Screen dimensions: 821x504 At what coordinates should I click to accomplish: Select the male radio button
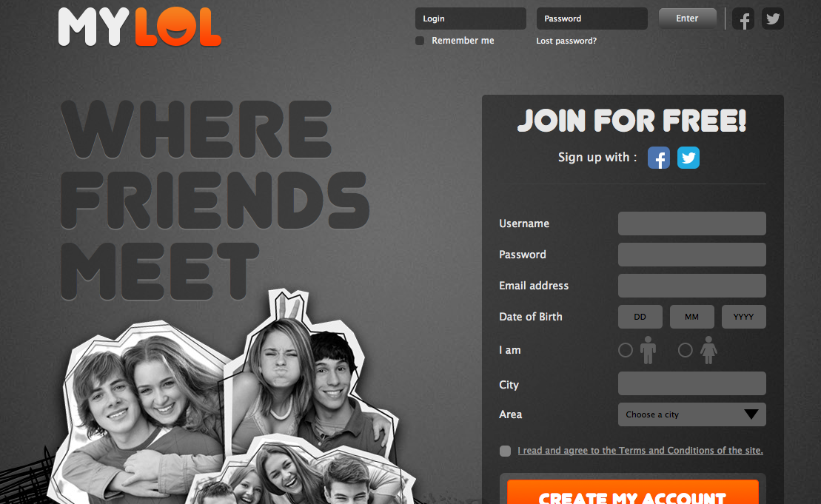pos(625,350)
